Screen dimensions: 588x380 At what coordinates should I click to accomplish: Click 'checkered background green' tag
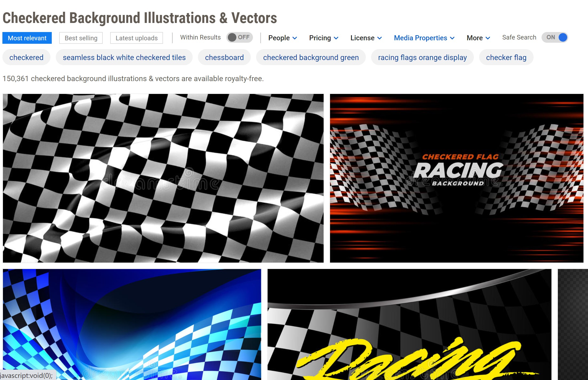click(x=311, y=57)
